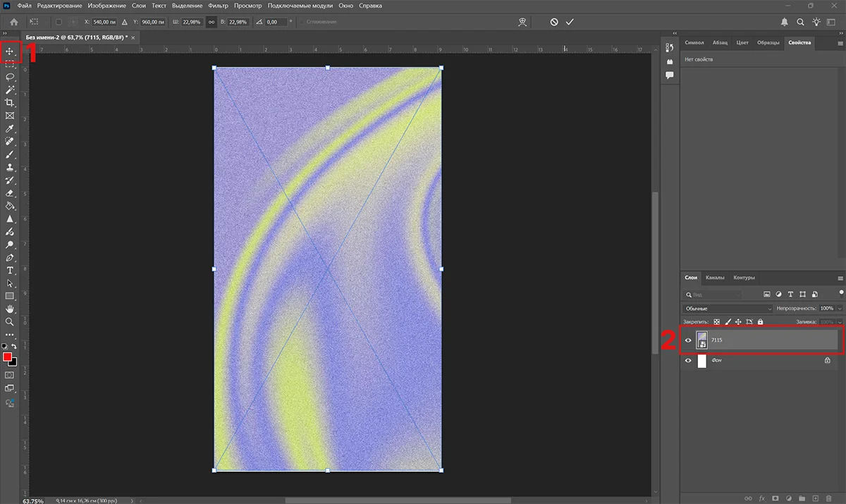Commit the transform with the checkmark
Viewport: 846px width, 504px height.
click(x=570, y=22)
